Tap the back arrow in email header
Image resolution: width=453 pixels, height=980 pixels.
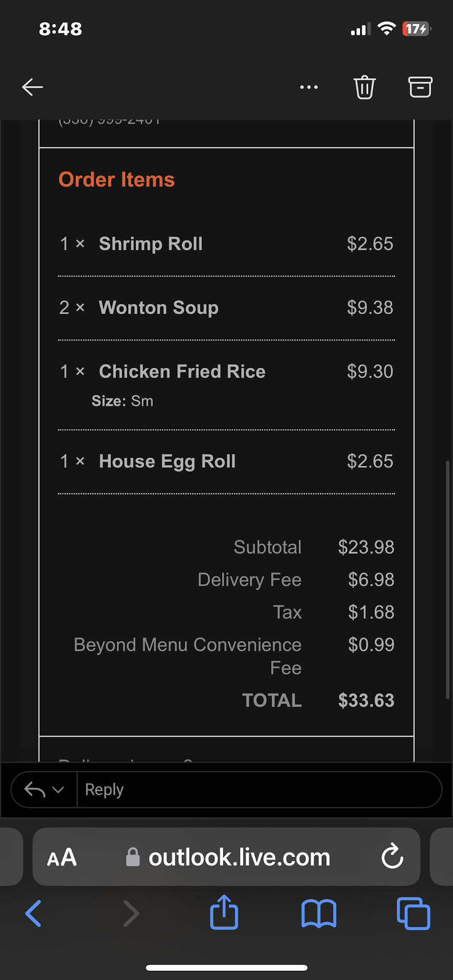[32, 87]
